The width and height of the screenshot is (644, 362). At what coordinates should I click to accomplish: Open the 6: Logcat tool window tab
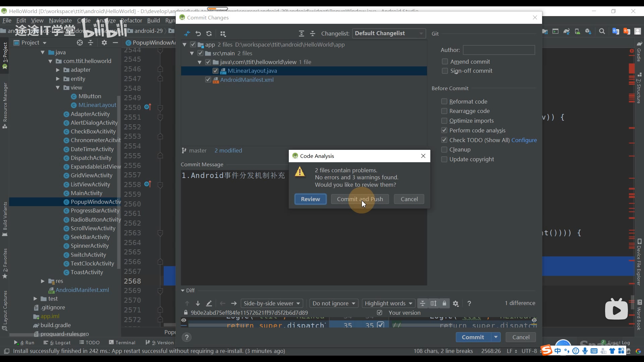tap(57, 343)
